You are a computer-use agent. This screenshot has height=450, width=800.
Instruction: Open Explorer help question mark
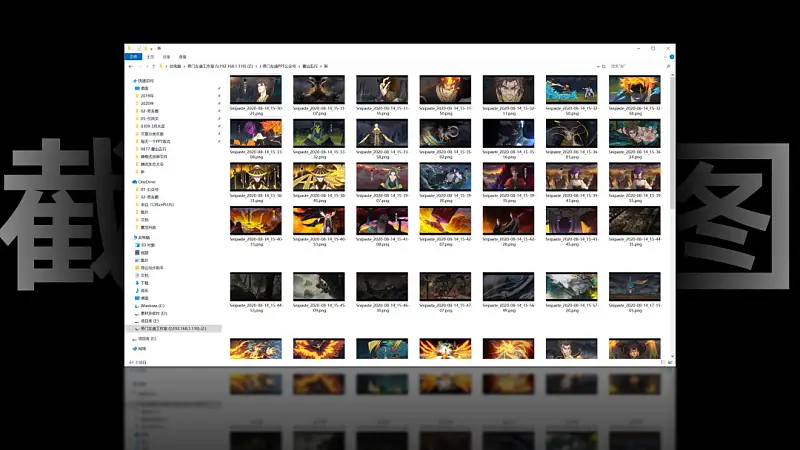click(x=671, y=57)
